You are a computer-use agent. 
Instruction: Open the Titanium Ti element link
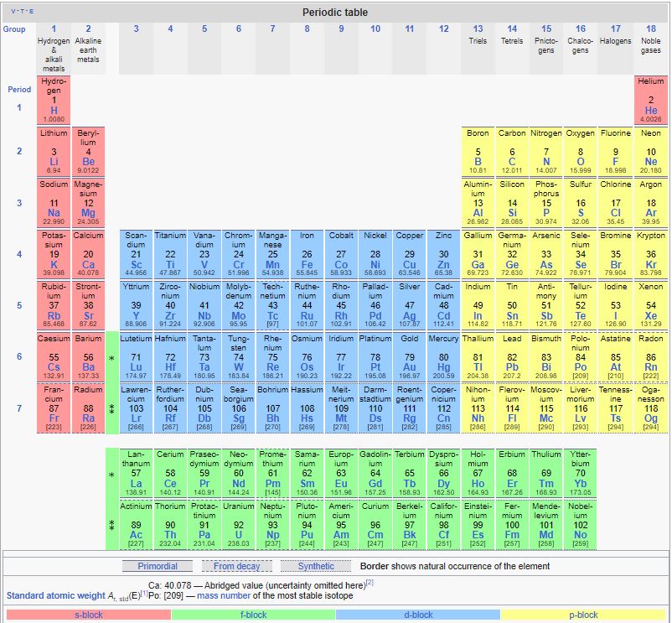click(170, 265)
